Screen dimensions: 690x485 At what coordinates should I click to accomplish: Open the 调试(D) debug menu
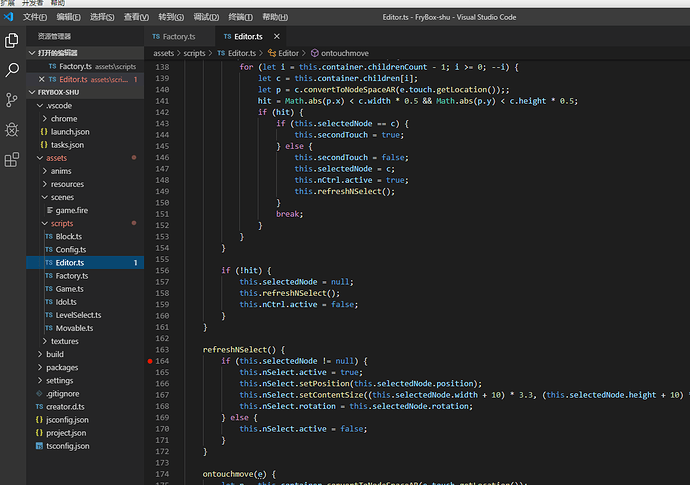207,17
